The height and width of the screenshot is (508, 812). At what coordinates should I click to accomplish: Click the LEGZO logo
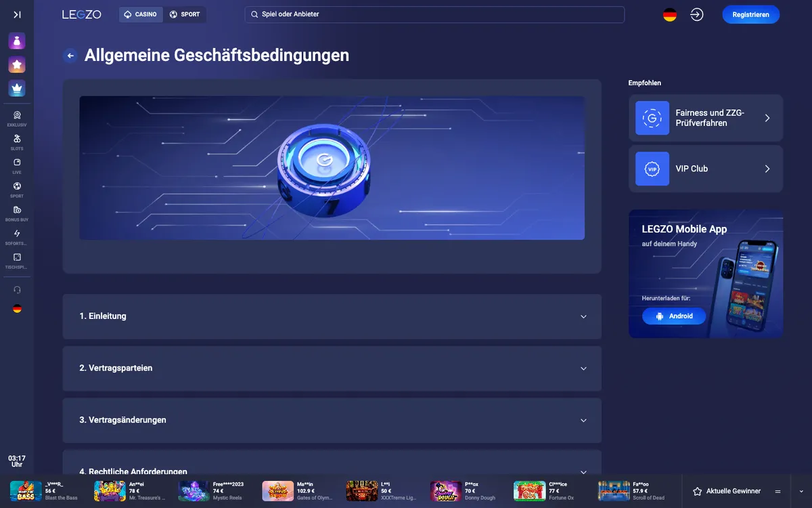[x=81, y=14]
